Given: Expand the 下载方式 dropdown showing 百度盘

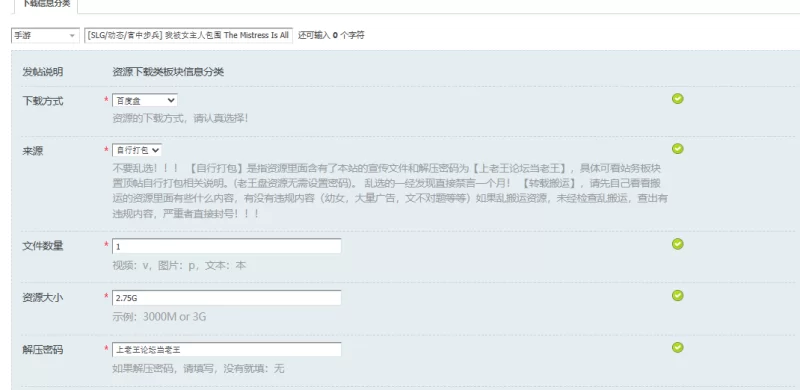Looking at the screenshot, I should coord(144,101).
